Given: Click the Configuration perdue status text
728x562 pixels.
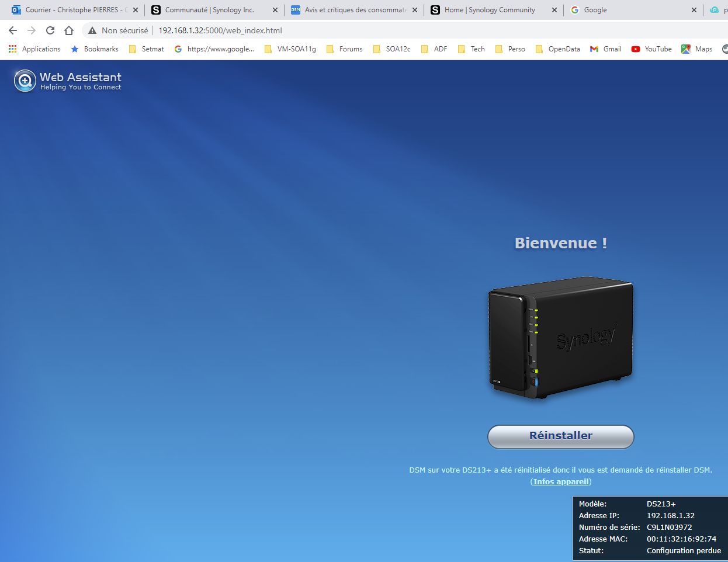Looking at the screenshot, I should pos(684,550).
